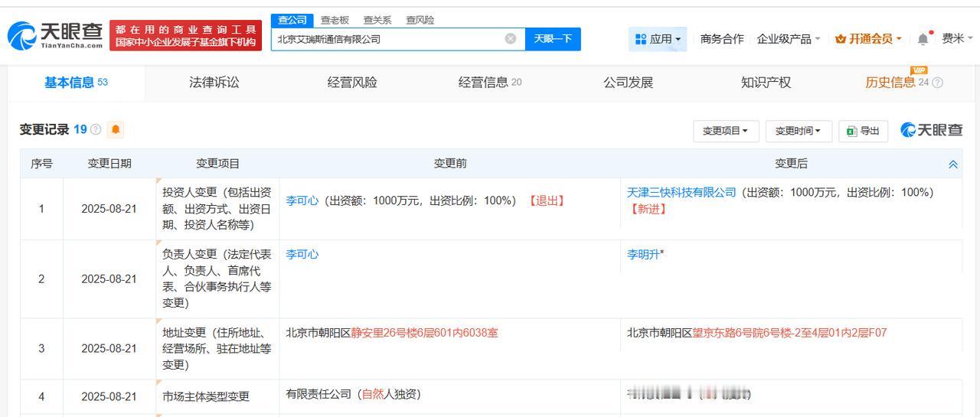Image resolution: width=980 pixels, height=417 pixels.
Task: Collapse the table with the double-chevron icon
Action: 953,164
